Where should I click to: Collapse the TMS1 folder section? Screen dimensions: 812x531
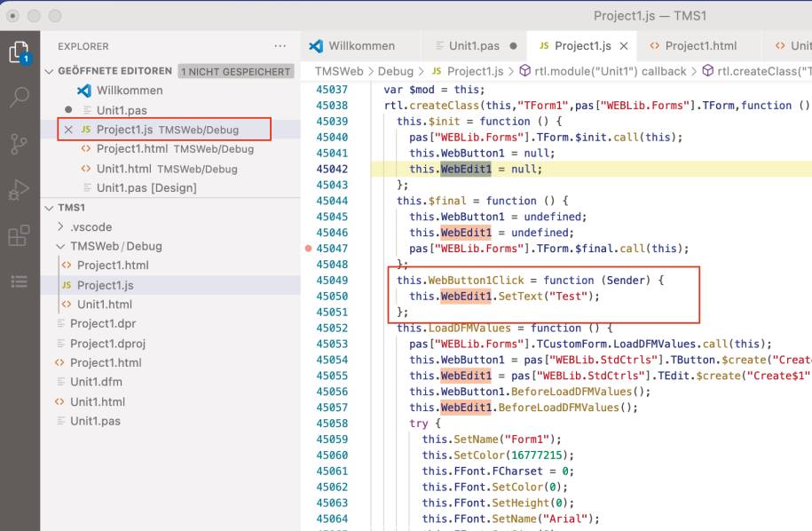pyautogui.click(x=49, y=208)
